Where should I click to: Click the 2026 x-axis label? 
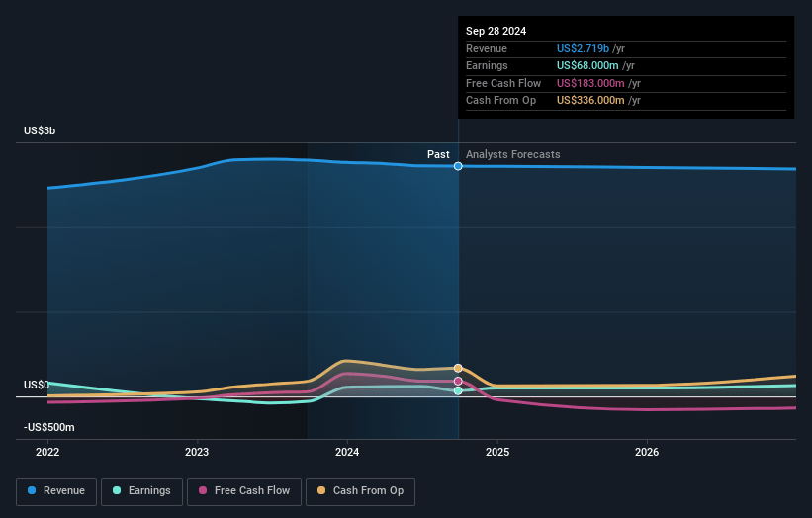click(x=647, y=453)
